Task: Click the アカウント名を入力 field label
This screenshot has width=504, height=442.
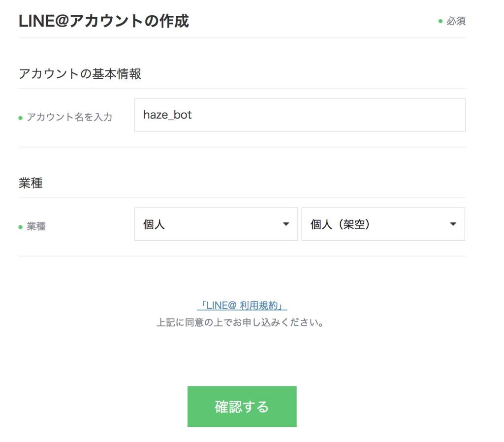Action: (x=69, y=117)
